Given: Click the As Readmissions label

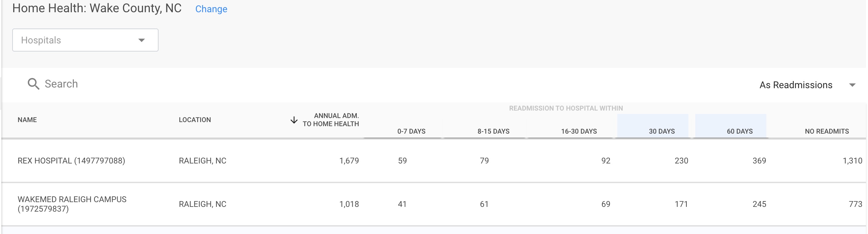Looking at the screenshot, I should 796,85.
